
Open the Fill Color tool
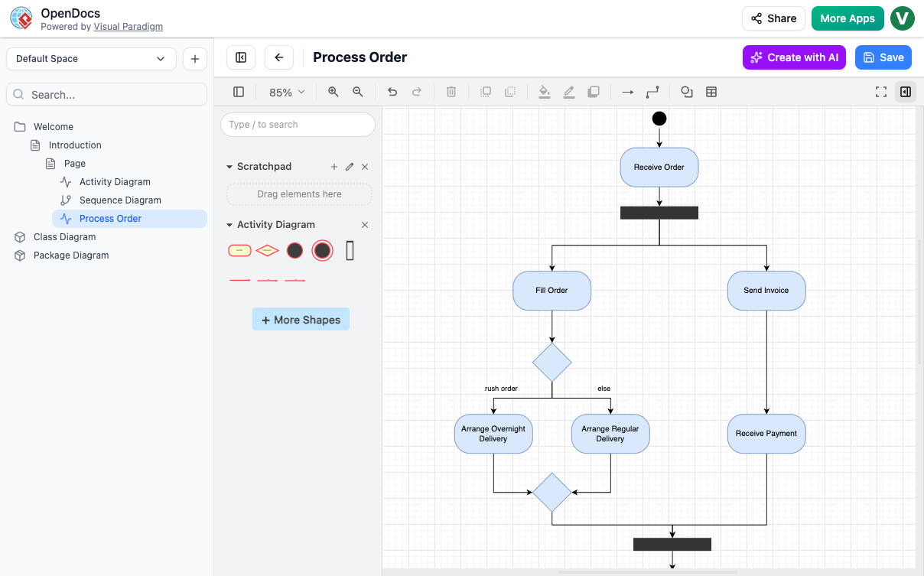tap(544, 92)
